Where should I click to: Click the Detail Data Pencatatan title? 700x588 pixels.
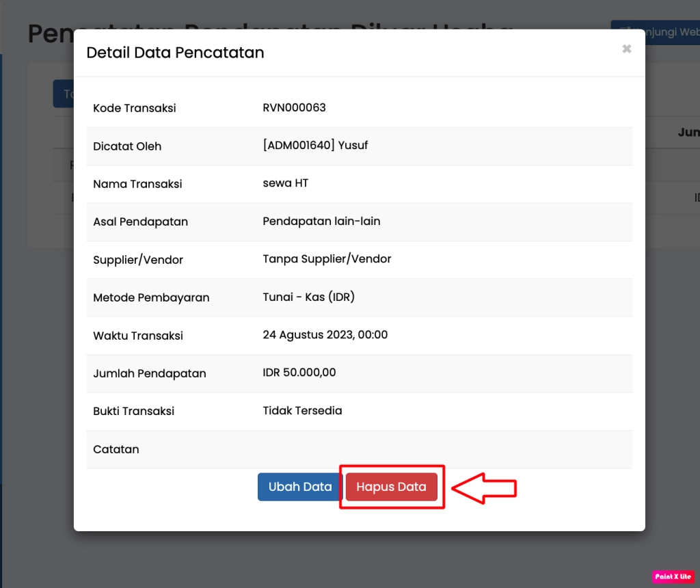(175, 53)
